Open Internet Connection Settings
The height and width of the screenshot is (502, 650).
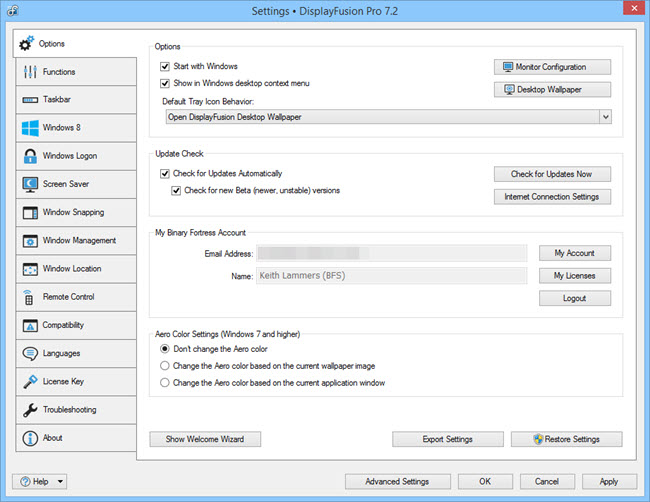click(x=552, y=196)
